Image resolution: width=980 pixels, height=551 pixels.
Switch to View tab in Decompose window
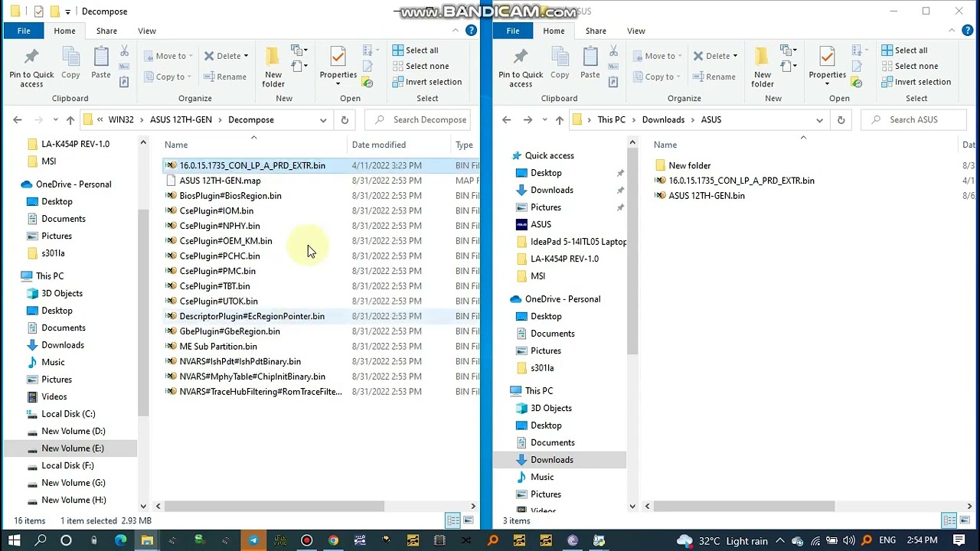tap(147, 31)
